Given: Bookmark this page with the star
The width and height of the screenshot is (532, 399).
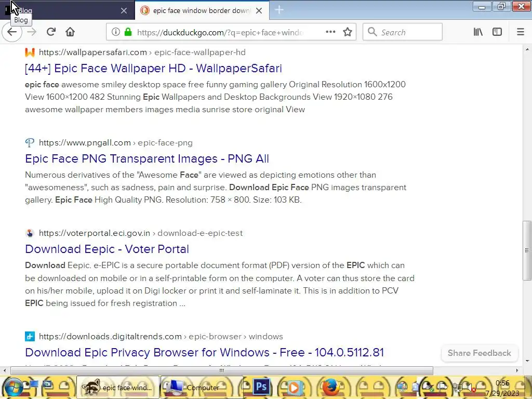Looking at the screenshot, I should [x=348, y=32].
